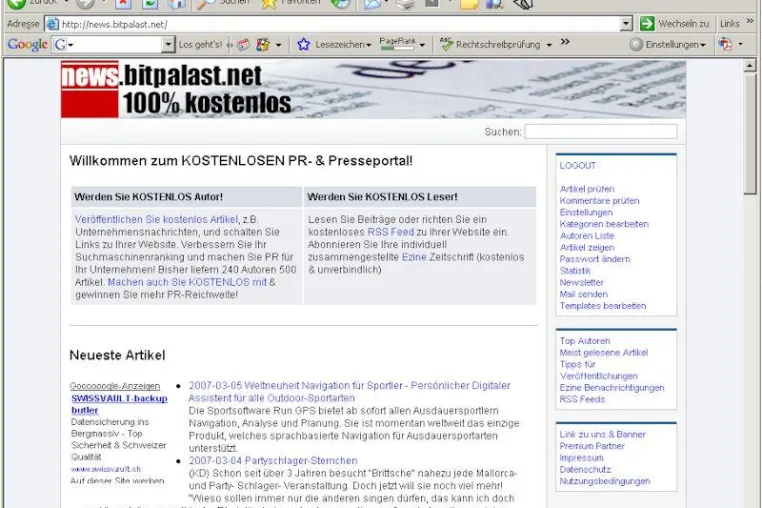Image resolution: width=762 pixels, height=508 pixels.
Task: Open the address bar URL history dropdown
Action: point(626,23)
